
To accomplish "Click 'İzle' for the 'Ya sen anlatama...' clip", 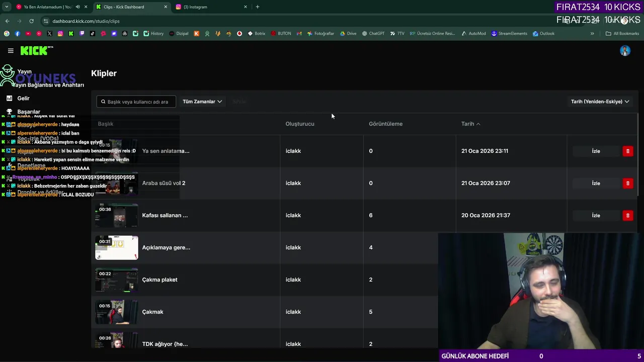I will (x=596, y=151).
